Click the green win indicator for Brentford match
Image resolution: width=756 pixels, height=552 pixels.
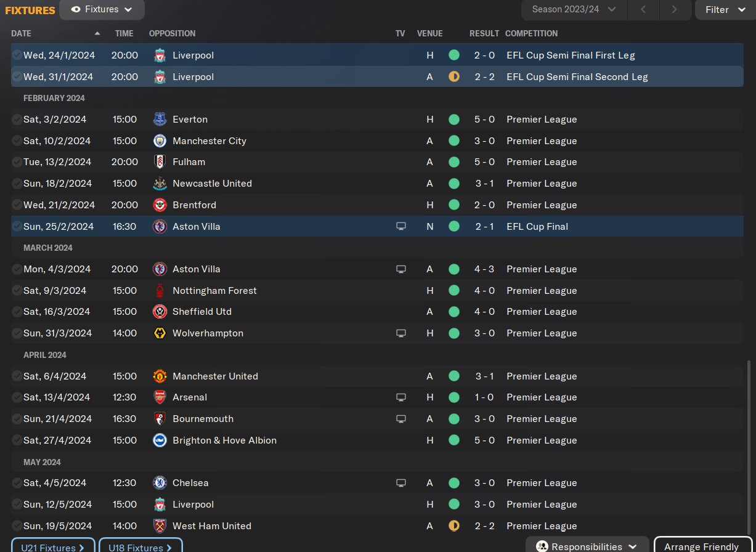(x=454, y=205)
